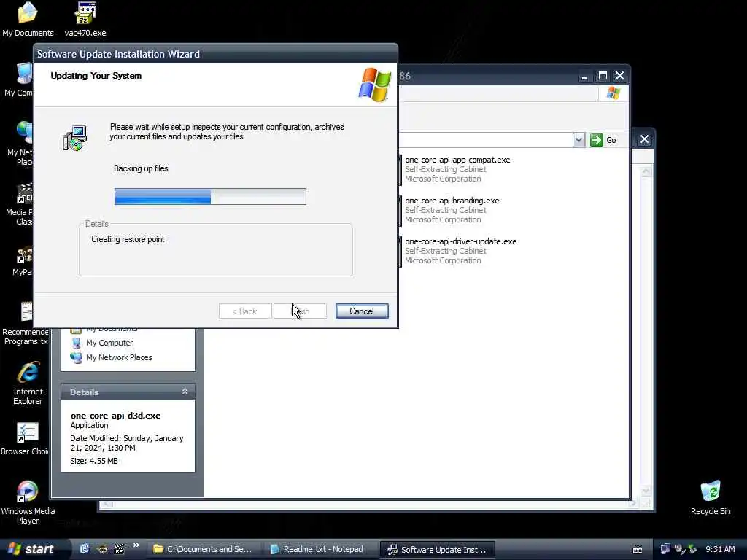
Task: Launch Internet Explorer from desktop
Action: [x=28, y=384]
